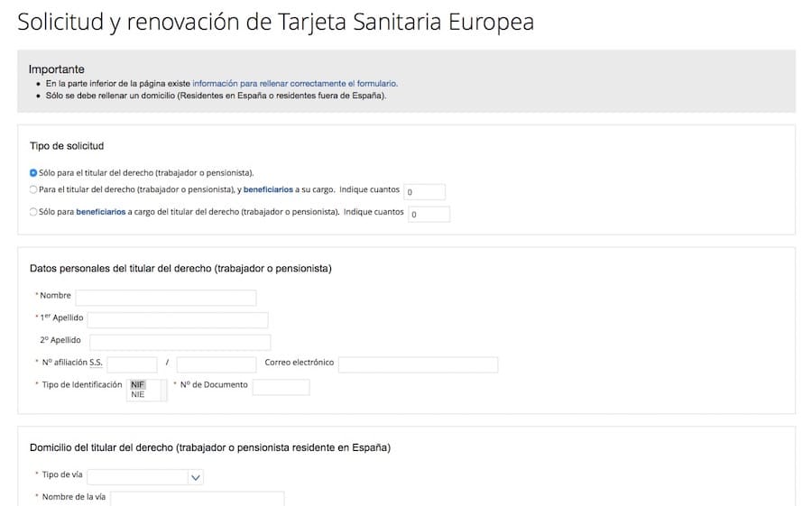Click beneficiarios link in third radio option

[100, 213]
